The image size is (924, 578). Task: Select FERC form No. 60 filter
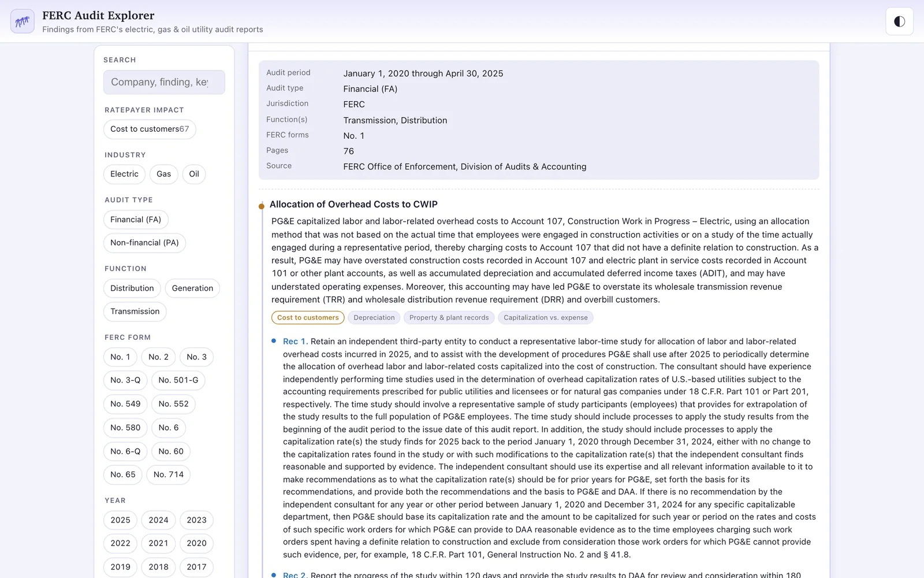[171, 451]
